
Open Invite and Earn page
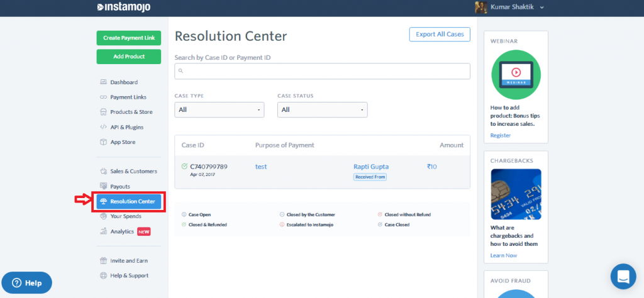coord(129,261)
